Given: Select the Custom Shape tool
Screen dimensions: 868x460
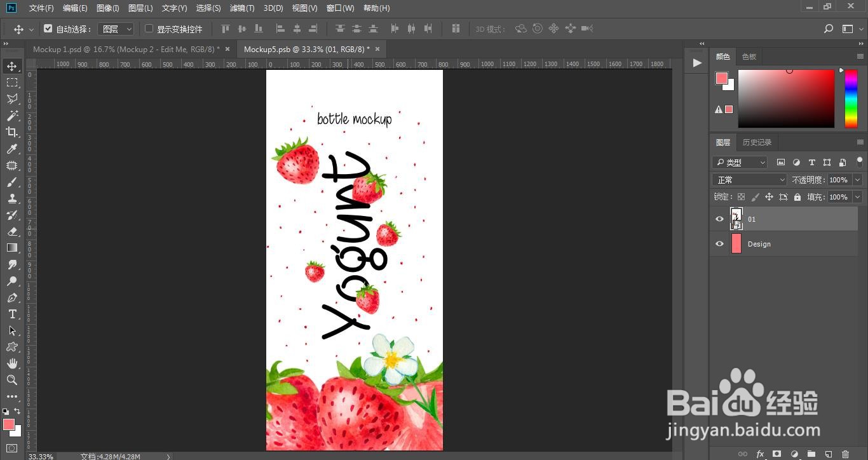Looking at the screenshot, I should pos(12,347).
